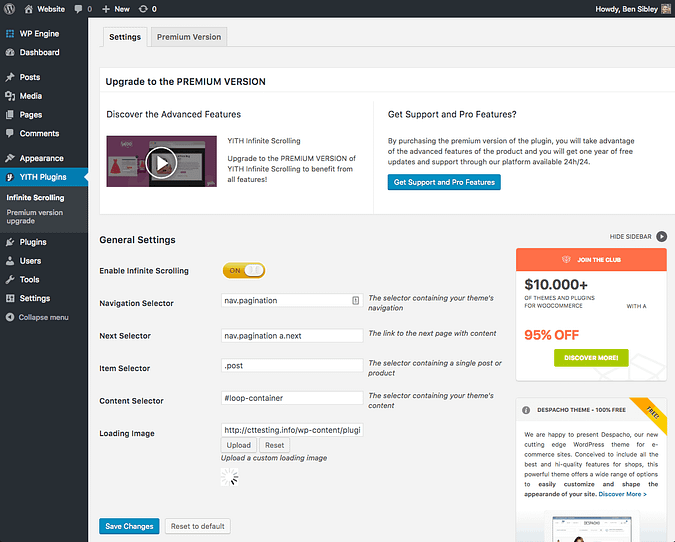Click the plus icon beside New
Image resolution: width=675 pixels, height=542 pixels.
tap(106, 9)
